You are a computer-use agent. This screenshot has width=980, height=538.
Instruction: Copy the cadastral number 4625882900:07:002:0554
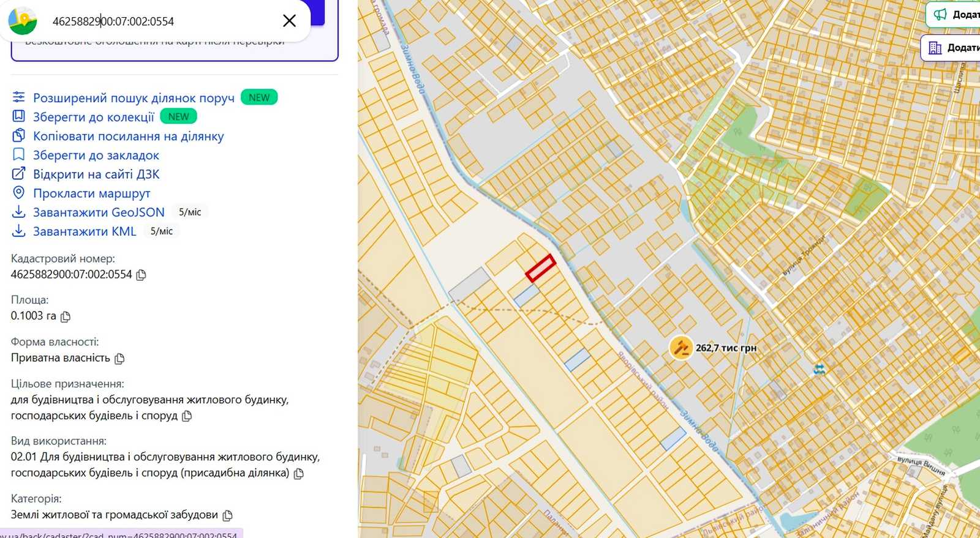point(141,275)
